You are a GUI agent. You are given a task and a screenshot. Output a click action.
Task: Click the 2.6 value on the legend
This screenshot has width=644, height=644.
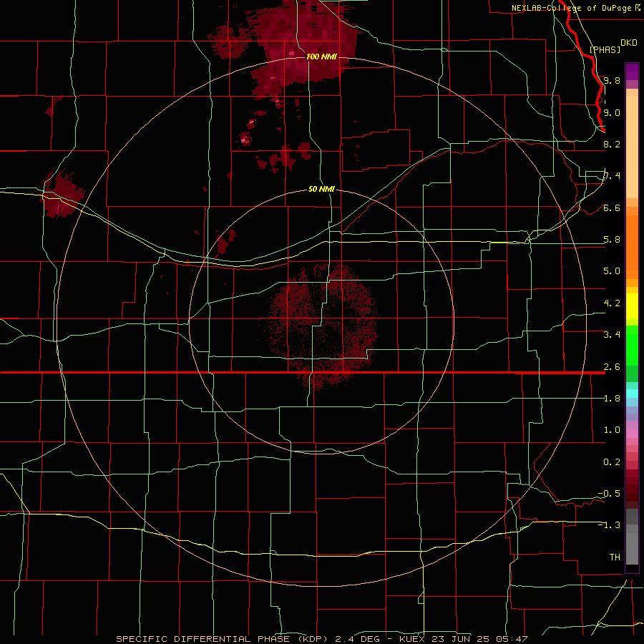[x=612, y=366]
